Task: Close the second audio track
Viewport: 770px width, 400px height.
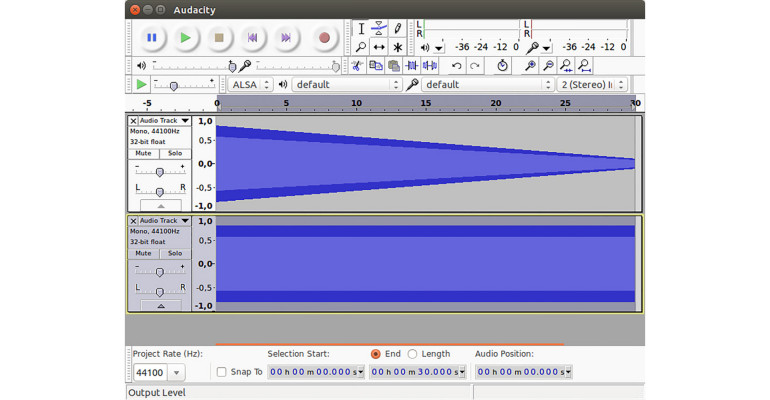Action: point(133,221)
